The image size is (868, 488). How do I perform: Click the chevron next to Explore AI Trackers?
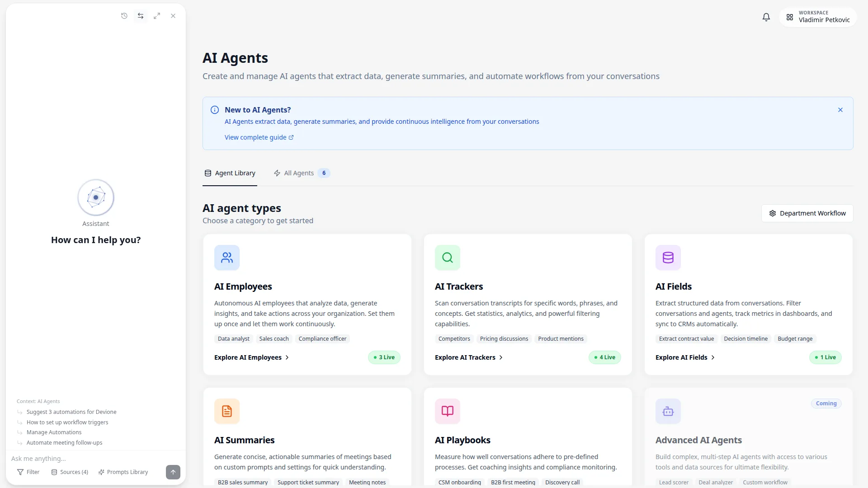[501, 357]
